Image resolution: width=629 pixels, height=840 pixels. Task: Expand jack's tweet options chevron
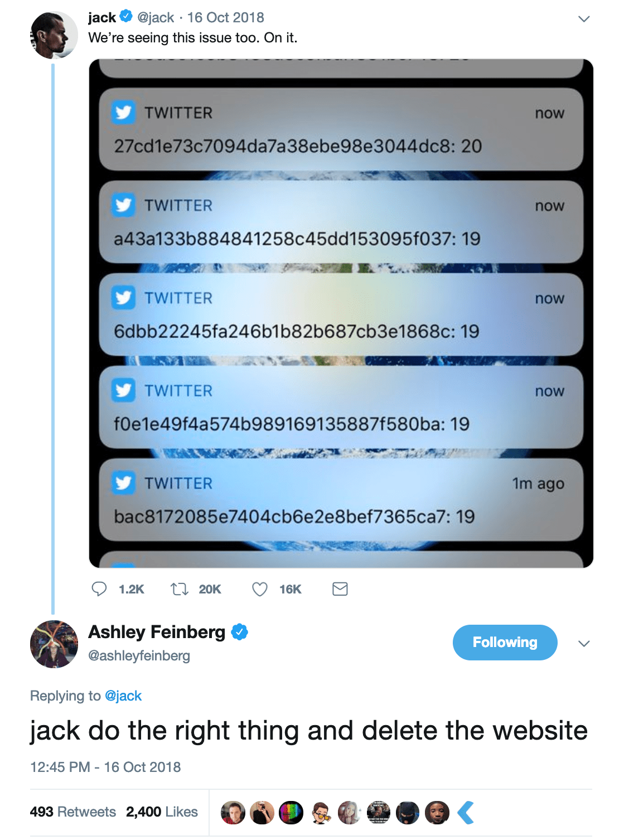click(x=584, y=19)
